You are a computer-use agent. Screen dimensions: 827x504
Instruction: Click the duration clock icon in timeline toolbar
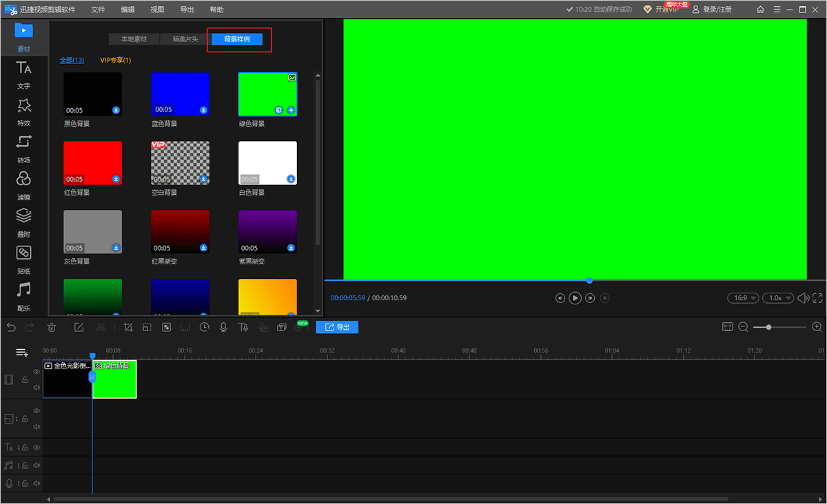(x=205, y=327)
